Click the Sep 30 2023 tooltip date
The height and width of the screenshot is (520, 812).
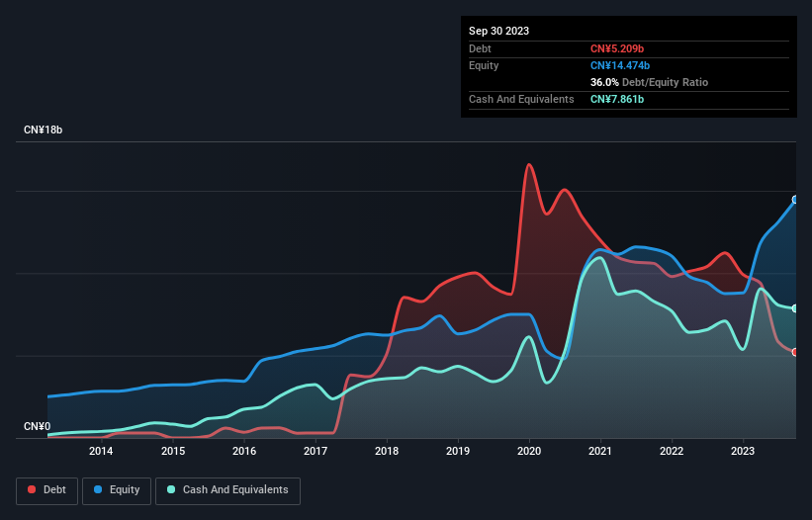(x=498, y=31)
